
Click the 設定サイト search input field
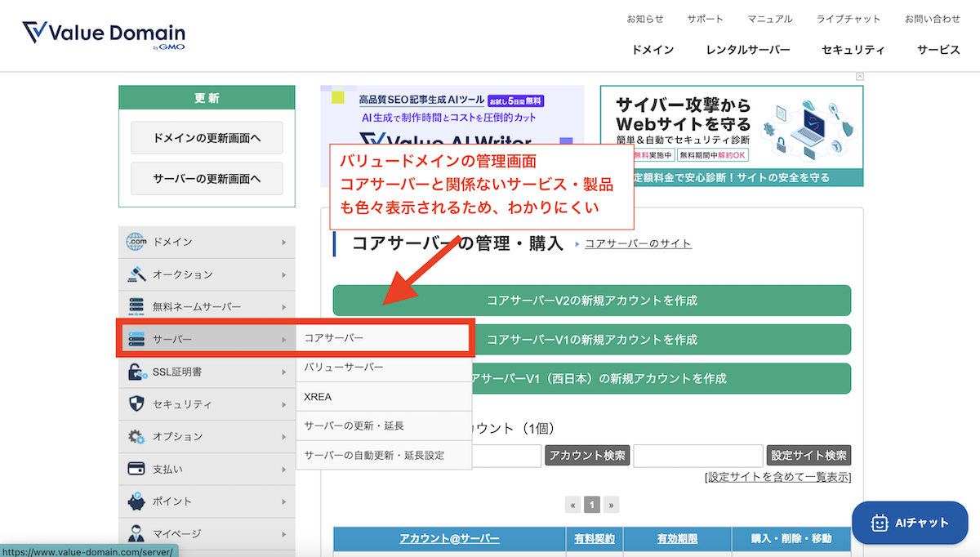pyautogui.click(x=698, y=456)
